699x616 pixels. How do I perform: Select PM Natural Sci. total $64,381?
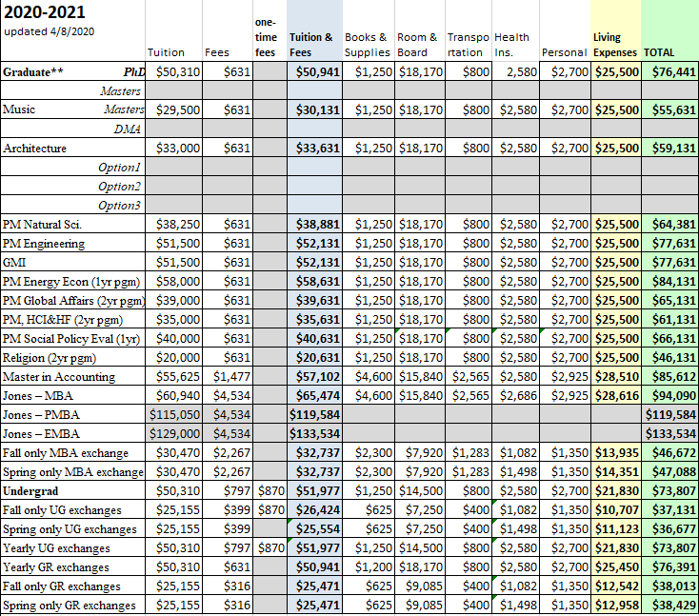click(x=673, y=224)
